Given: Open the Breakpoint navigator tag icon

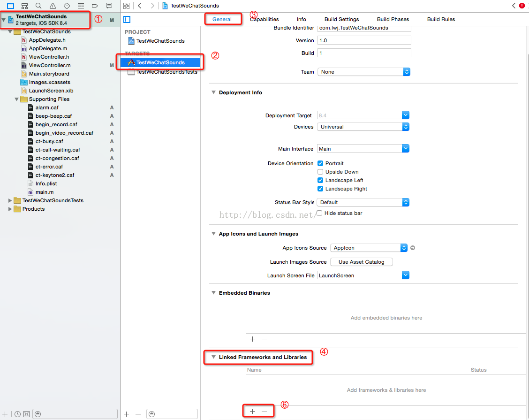Looking at the screenshot, I should coord(95,6).
